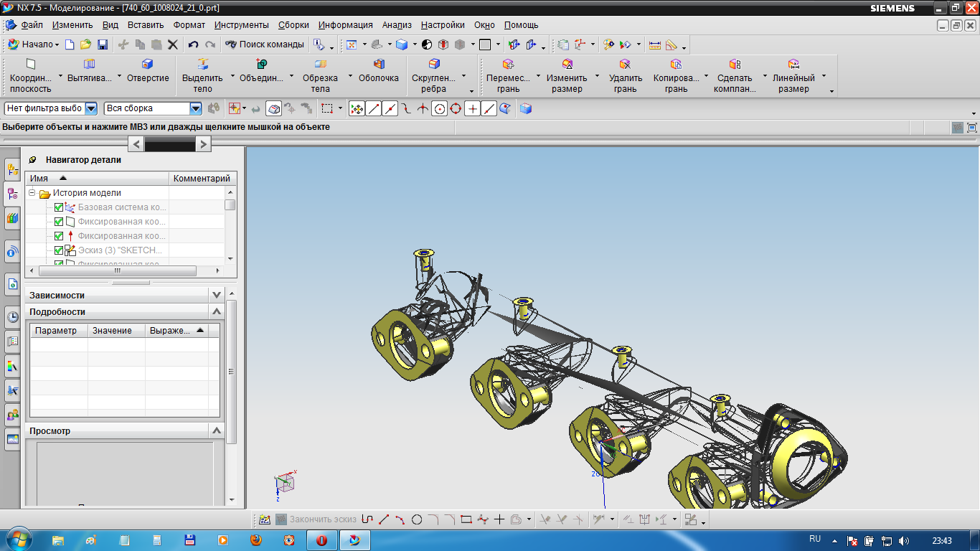Expand the Зависимости panel section
The image size is (980, 551).
[x=217, y=295]
